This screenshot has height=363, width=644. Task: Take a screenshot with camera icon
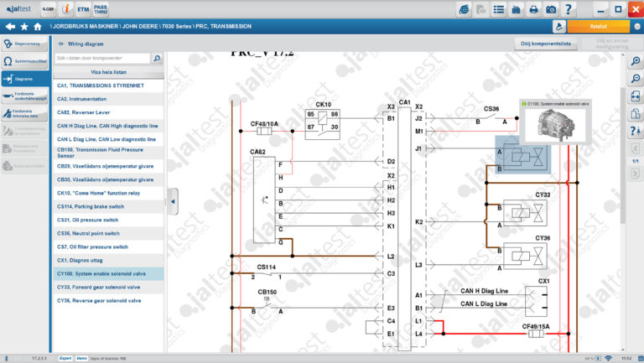tap(551, 9)
